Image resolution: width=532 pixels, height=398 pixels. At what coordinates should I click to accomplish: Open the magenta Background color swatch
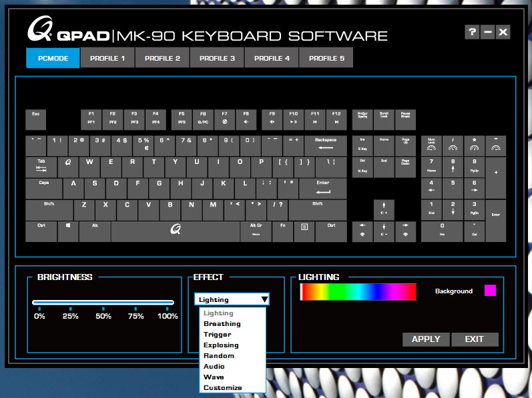tap(490, 291)
